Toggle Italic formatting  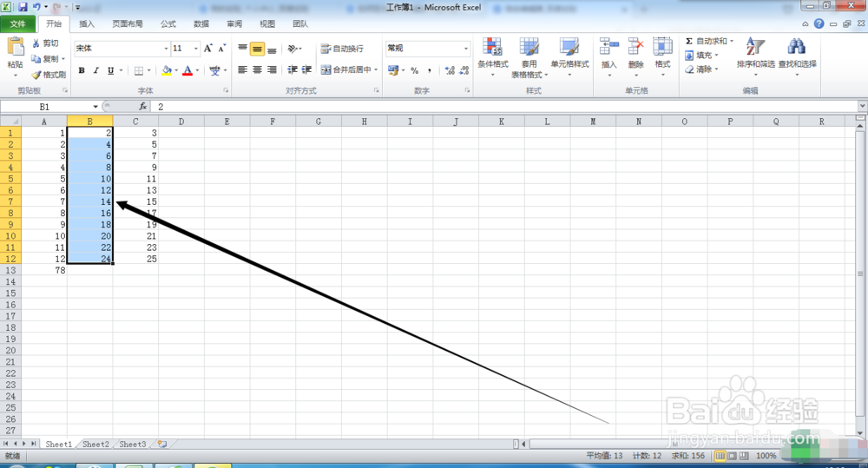pyautogui.click(x=96, y=70)
